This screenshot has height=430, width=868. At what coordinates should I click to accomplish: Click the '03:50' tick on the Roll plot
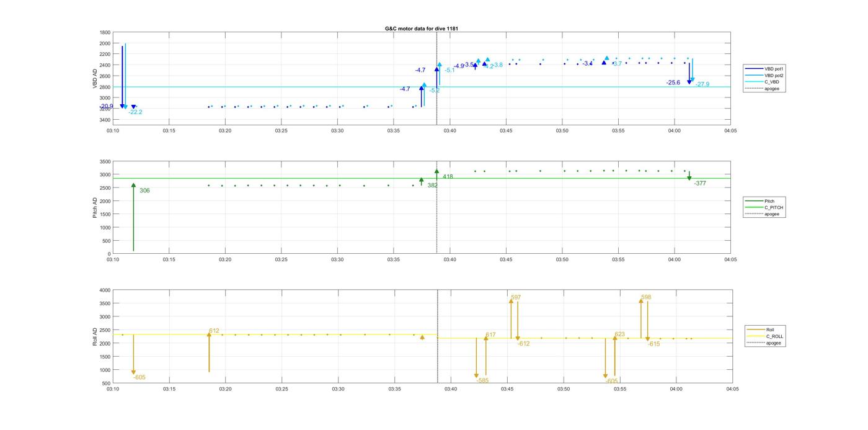[563, 389]
